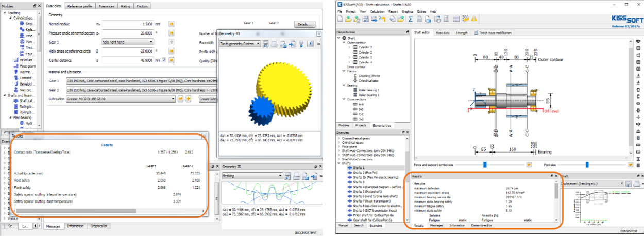Open the Strength tab in shaft window

point(462,32)
